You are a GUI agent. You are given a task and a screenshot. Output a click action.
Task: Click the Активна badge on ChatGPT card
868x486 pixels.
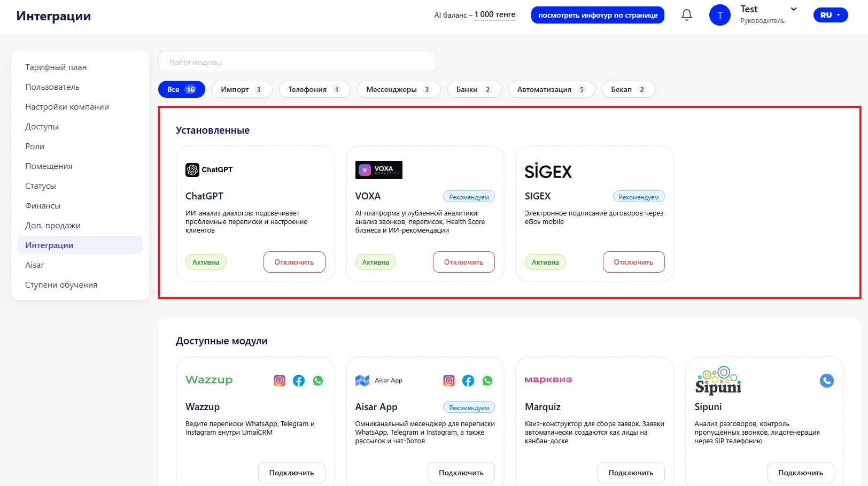click(x=206, y=262)
